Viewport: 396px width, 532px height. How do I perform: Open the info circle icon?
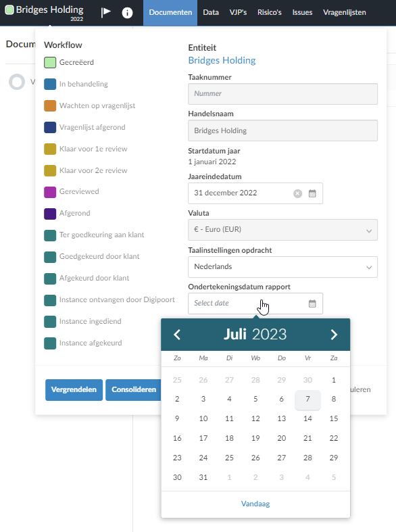127,13
